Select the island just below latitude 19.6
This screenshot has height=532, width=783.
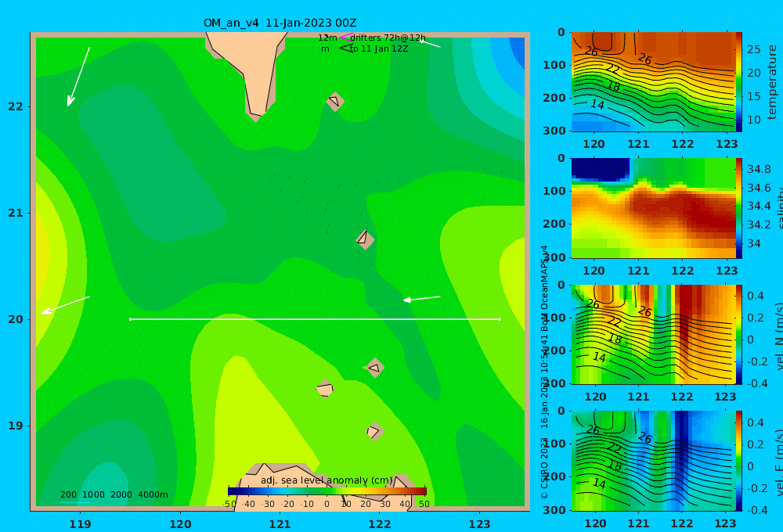pos(375,368)
